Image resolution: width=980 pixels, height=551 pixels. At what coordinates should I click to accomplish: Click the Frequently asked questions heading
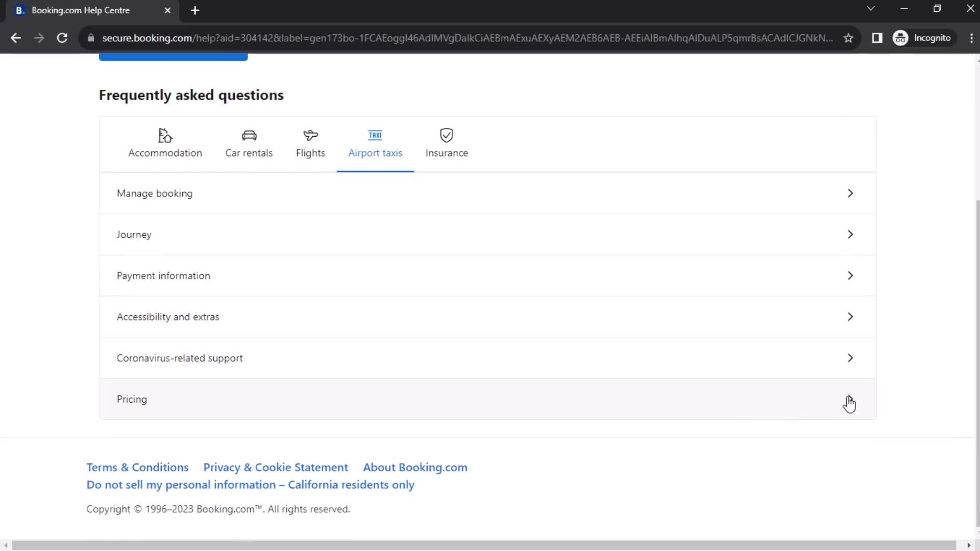click(x=191, y=95)
